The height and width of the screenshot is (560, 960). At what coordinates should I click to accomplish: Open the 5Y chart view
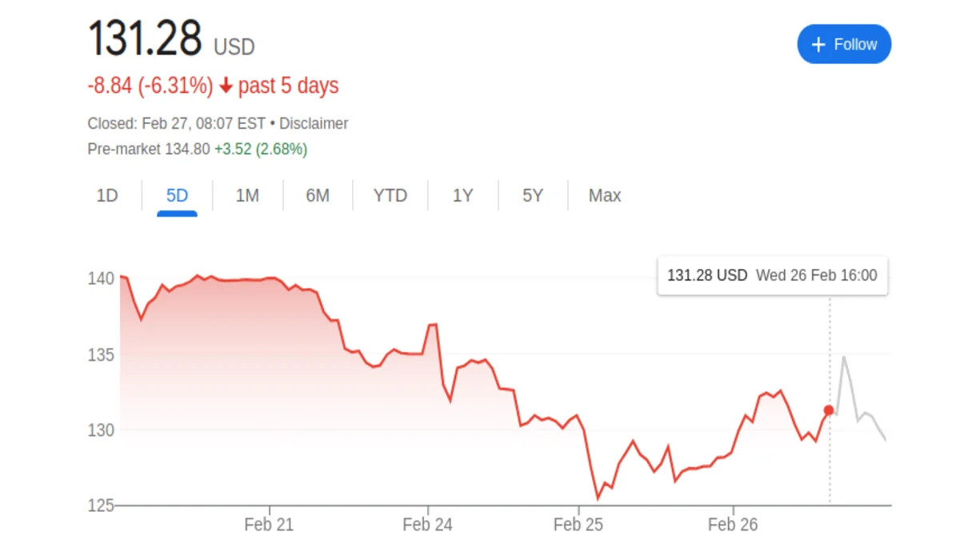click(x=533, y=196)
